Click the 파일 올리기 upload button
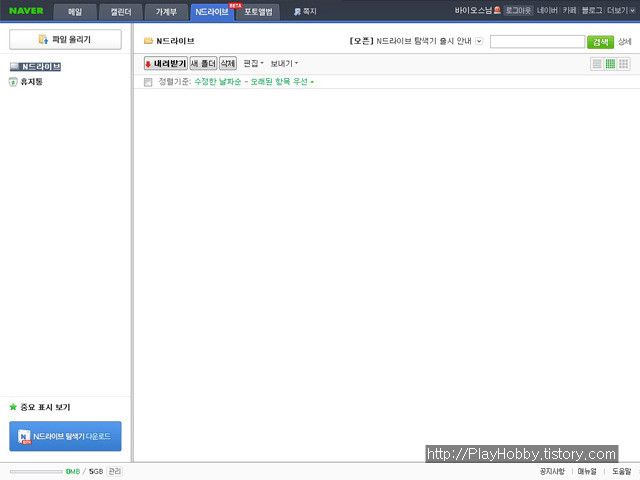The height and width of the screenshot is (480, 640). tap(65, 39)
